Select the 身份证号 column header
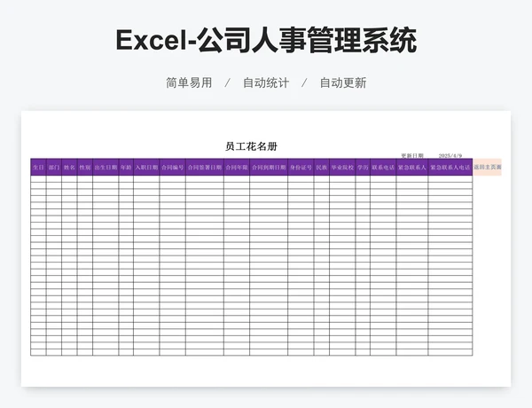The image size is (532, 408). pos(301,167)
